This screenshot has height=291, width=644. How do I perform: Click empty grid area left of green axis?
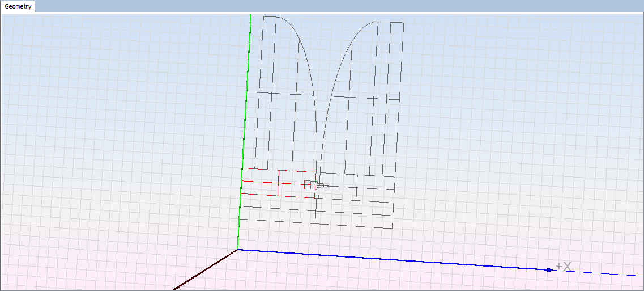113,142
